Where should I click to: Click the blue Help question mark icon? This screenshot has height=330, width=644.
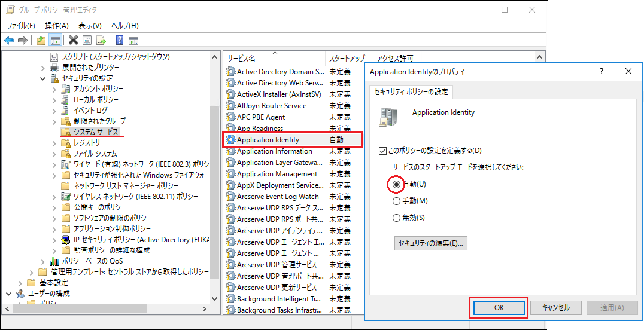tap(120, 40)
